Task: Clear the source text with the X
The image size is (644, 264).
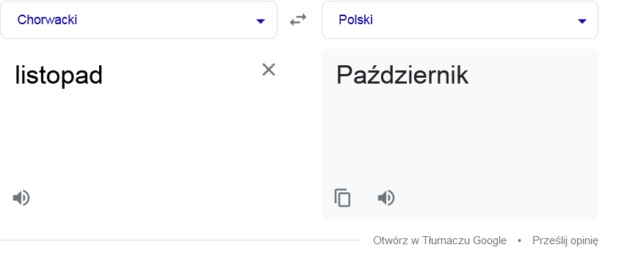Action: click(269, 70)
